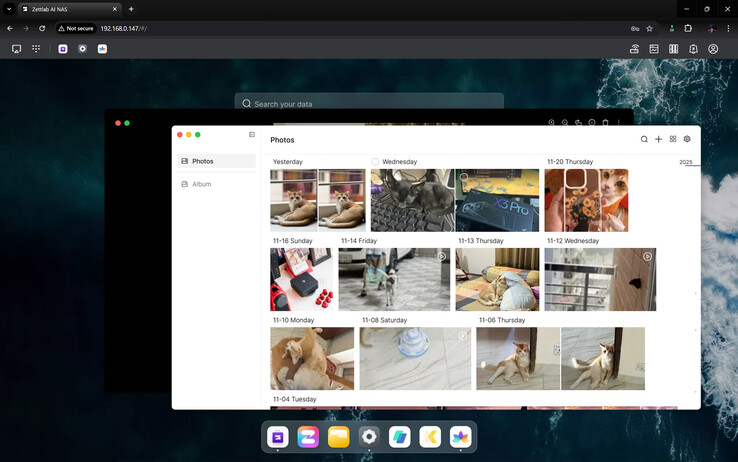738x462 pixels.
Task: Open the colorful Photos app in dock
Action: click(460, 437)
